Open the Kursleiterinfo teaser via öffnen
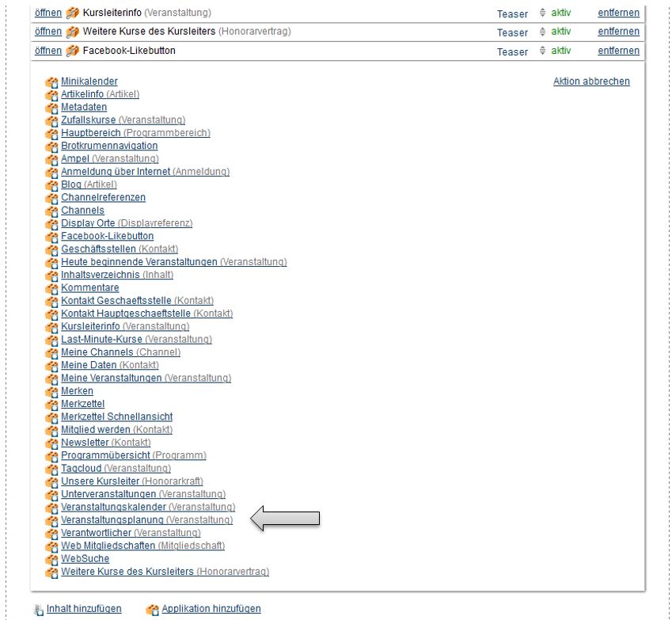Image resolution: width=672 pixels, height=620 pixels. [48, 13]
